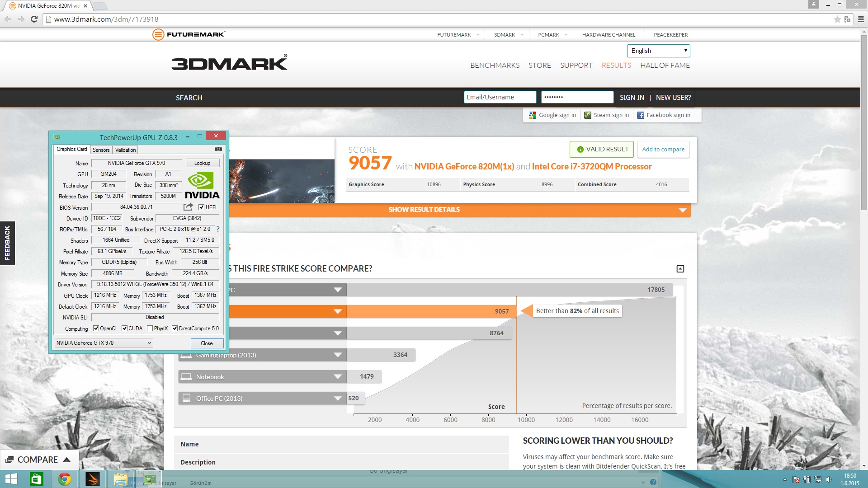This screenshot has height=488, width=868.
Task: Toggle the PhysX checkbox
Action: click(150, 328)
